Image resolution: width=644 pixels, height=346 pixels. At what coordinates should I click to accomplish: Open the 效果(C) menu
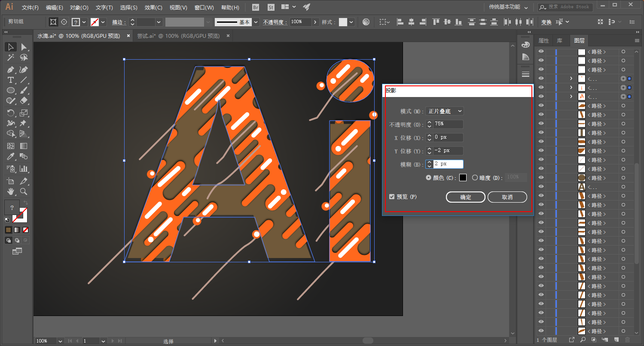pyautogui.click(x=153, y=8)
